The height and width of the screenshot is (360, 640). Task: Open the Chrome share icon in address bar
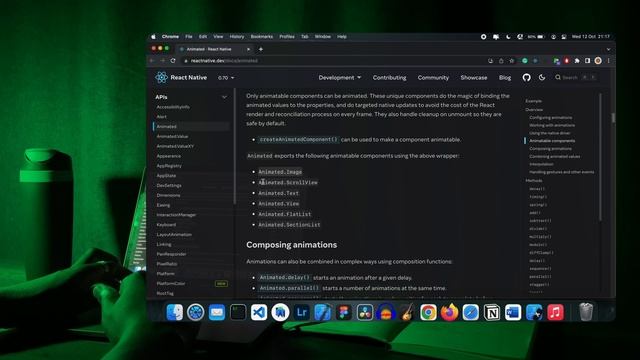[501, 61]
